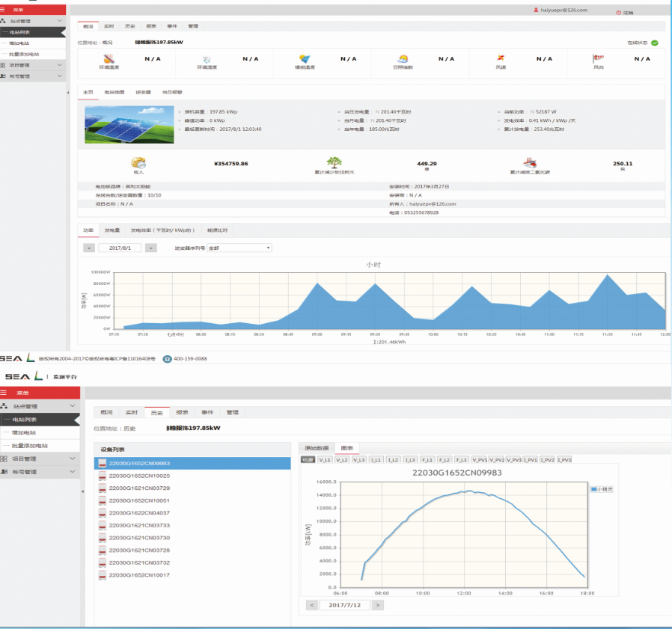
Task: Select device 22030G1621CN03733 in the list
Action: (140, 526)
